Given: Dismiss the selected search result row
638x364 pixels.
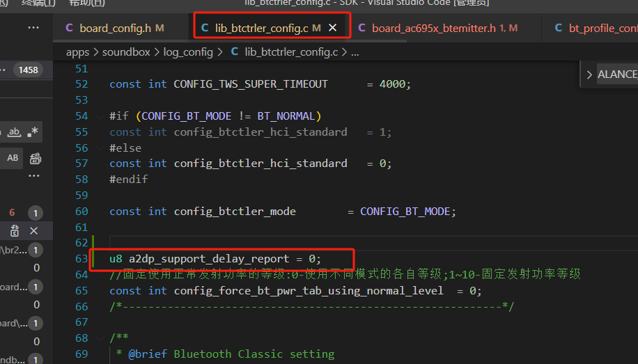Looking at the screenshot, I should pos(33,231).
